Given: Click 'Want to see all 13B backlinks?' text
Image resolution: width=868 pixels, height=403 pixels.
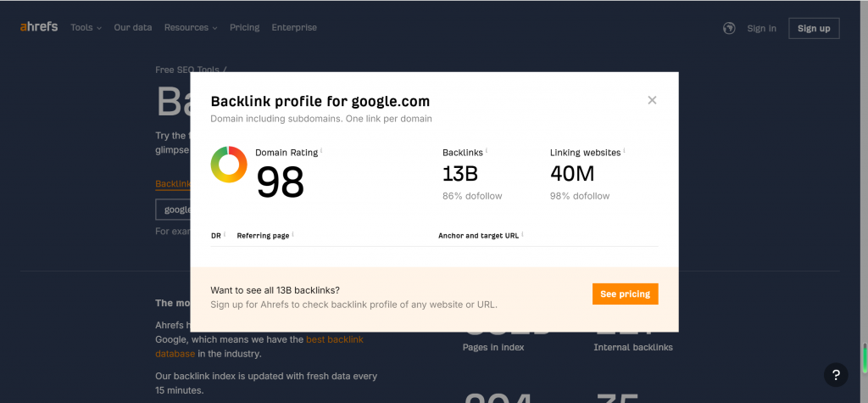Looking at the screenshot, I should click(x=275, y=290).
